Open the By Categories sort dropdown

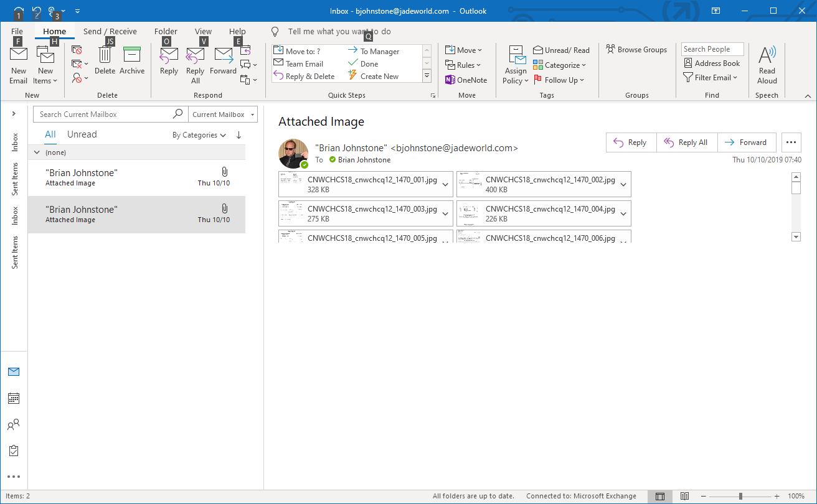[x=199, y=135]
